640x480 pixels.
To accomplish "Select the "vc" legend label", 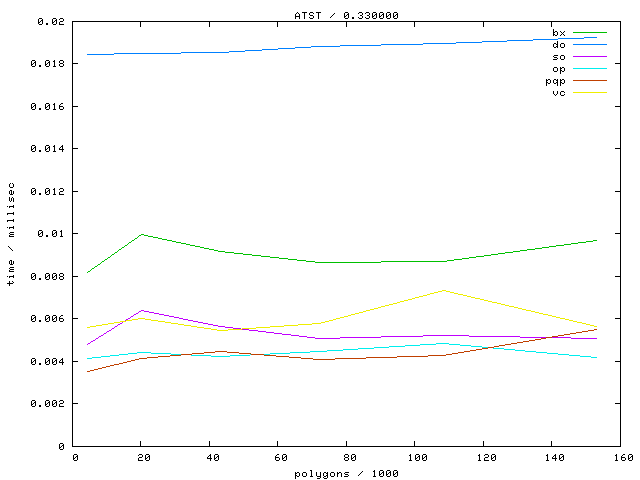I will (x=558, y=93).
